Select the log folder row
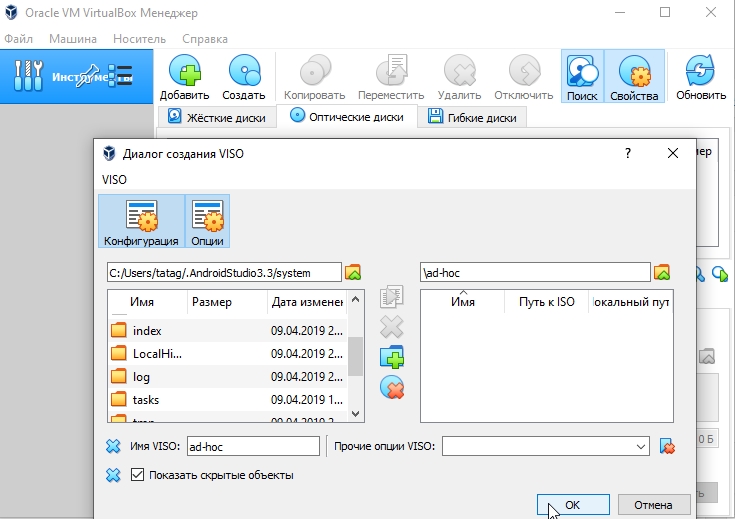Viewport: 735px width, 519px height. 227,376
